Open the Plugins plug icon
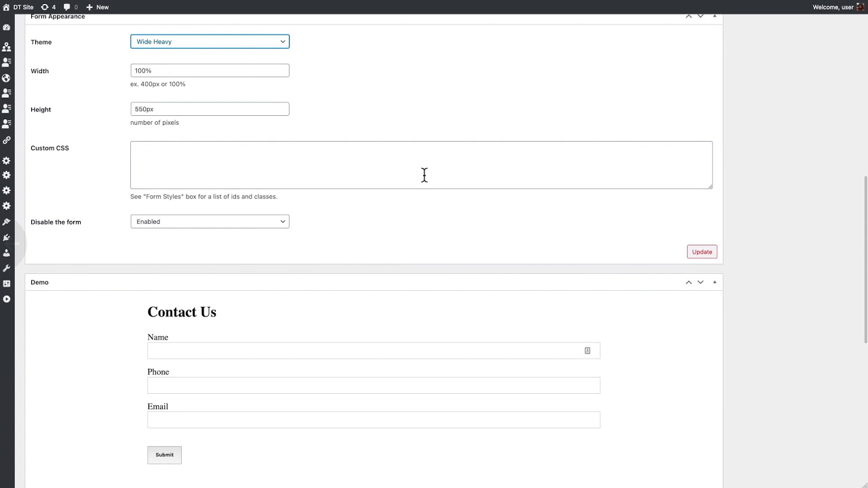This screenshot has width=868, height=488. click(x=7, y=237)
